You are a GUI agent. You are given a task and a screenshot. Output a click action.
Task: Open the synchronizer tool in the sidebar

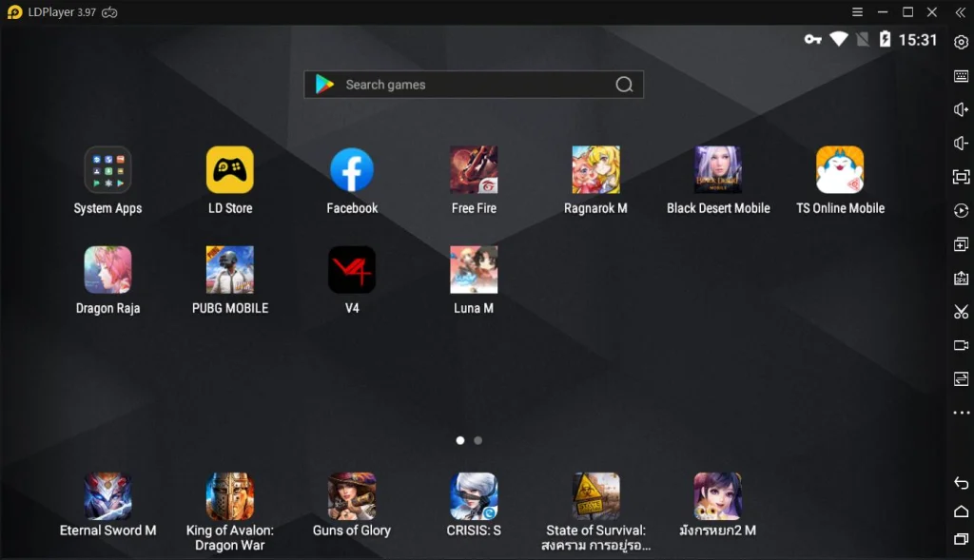(961, 378)
